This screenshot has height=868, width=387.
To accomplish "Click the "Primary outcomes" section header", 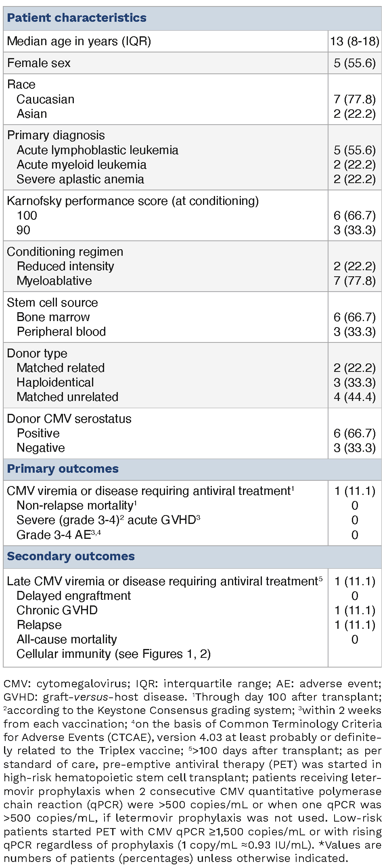I will 63,469.
